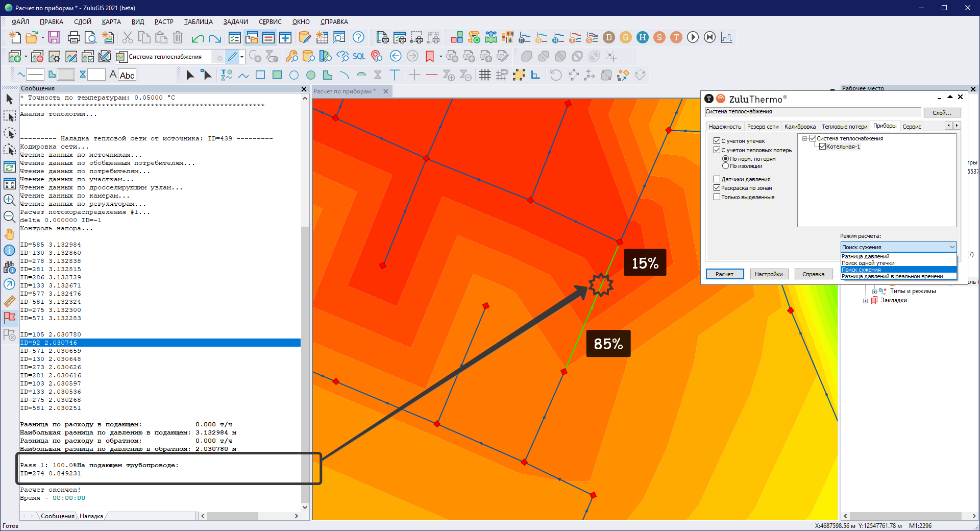Screen dimensions: 980x531
Task: Click the 'Расчет' button
Action: (x=724, y=274)
